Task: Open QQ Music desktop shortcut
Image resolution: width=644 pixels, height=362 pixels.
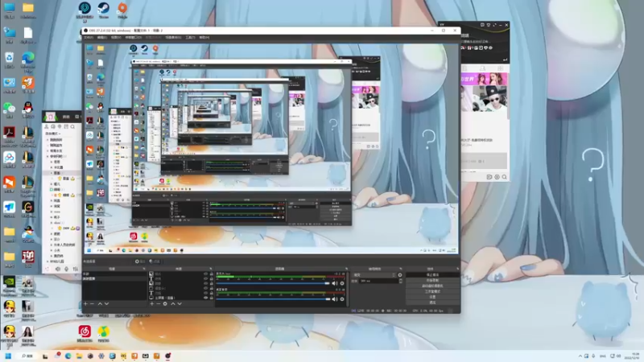Action: coord(104,333)
